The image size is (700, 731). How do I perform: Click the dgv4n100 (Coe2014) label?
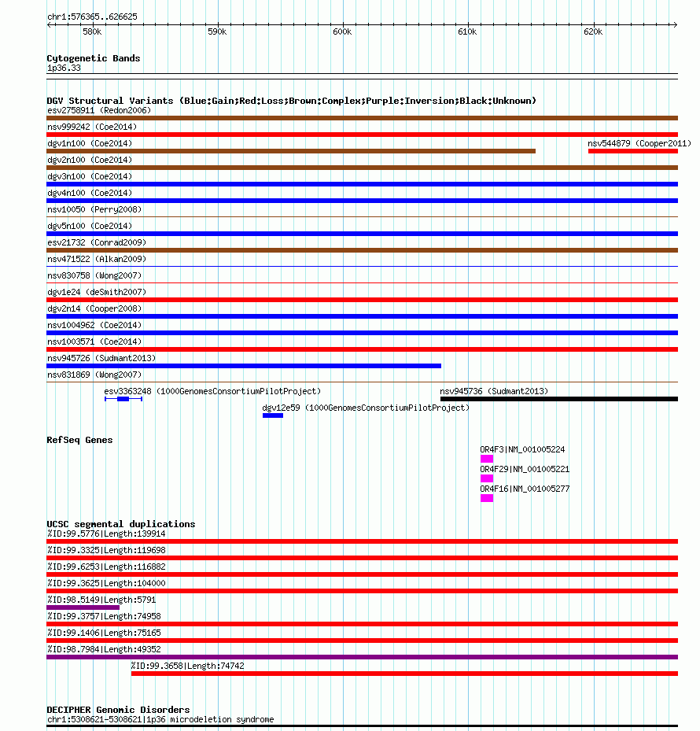coord(90,193)
